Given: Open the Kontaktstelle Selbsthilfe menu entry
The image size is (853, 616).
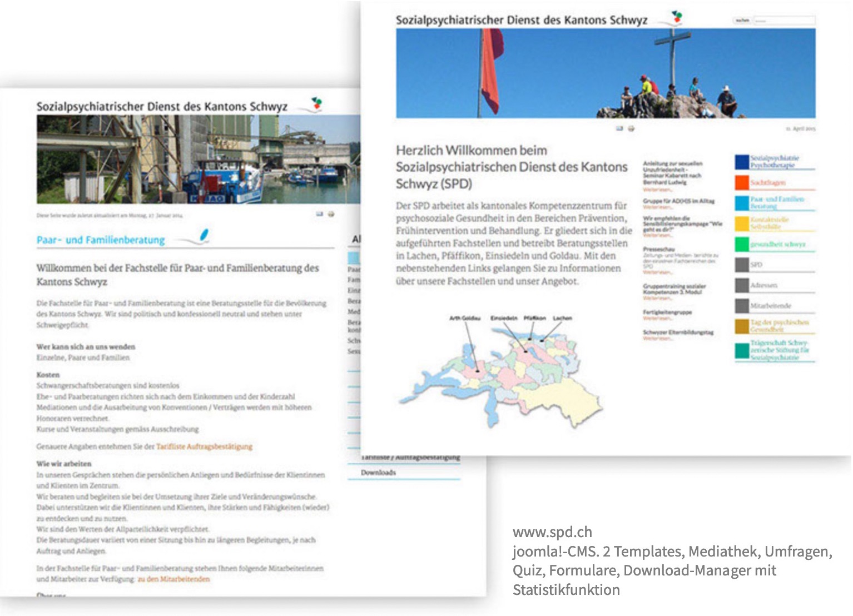Looking at the screenshot, I should click(x=770, y=223).
